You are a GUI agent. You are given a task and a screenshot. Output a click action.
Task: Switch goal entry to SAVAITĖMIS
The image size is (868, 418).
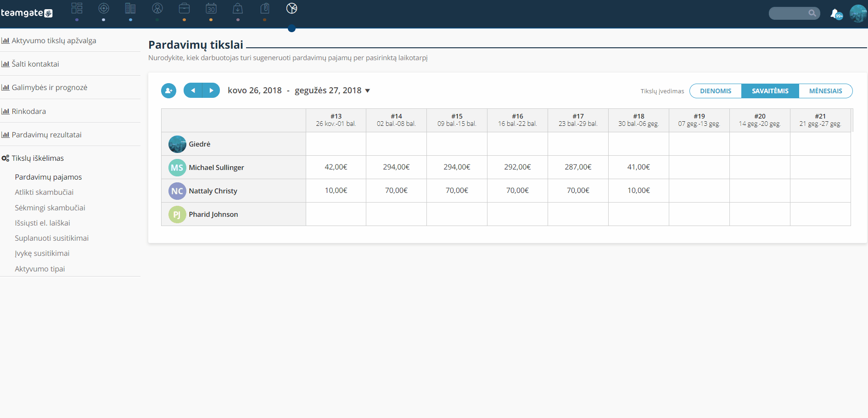(x=770, y=91)
